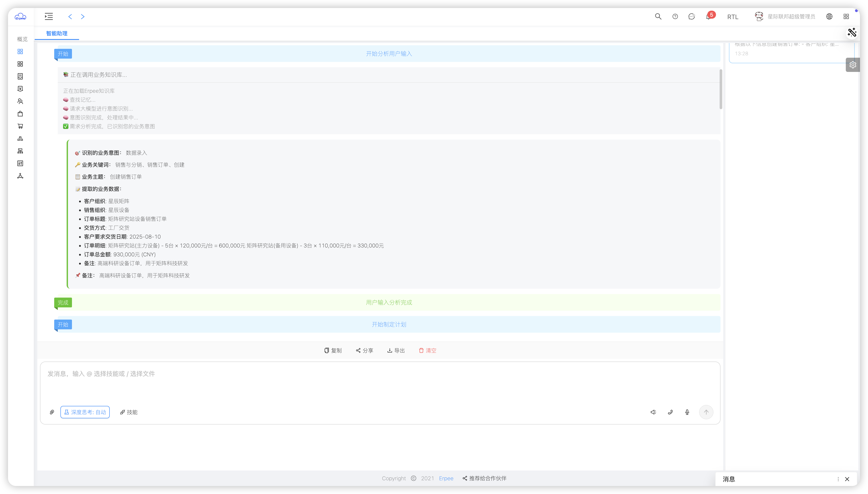Click the 导出 export button

tap(396, 350)
